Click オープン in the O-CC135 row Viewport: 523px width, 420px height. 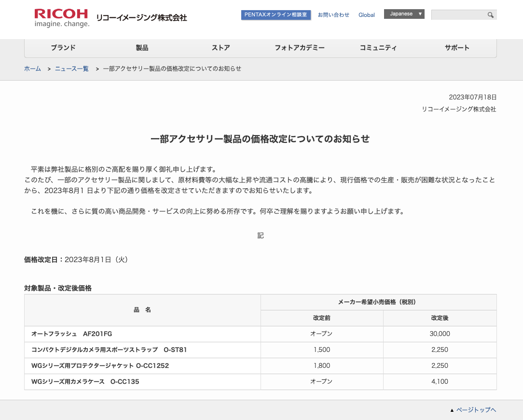point(321,381)
